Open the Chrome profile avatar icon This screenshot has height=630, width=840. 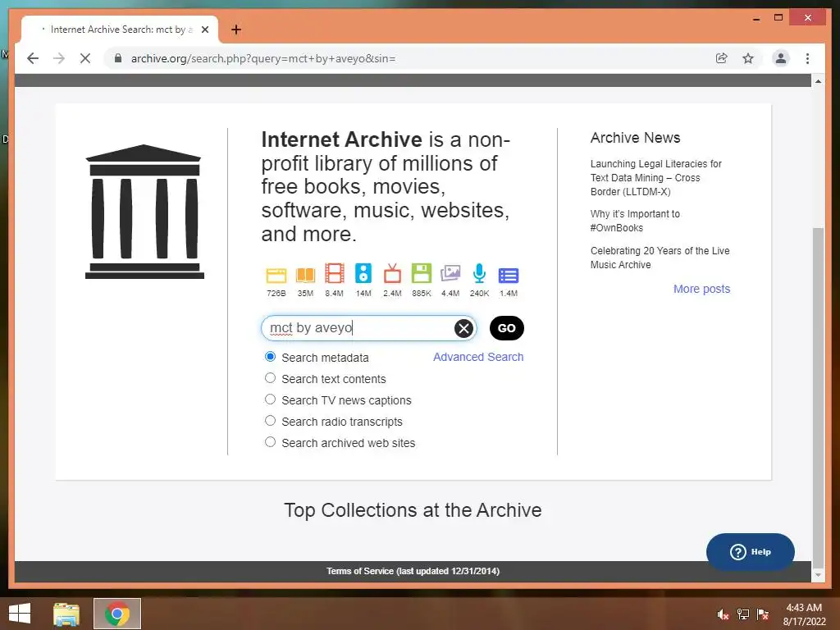coord(781,58)
